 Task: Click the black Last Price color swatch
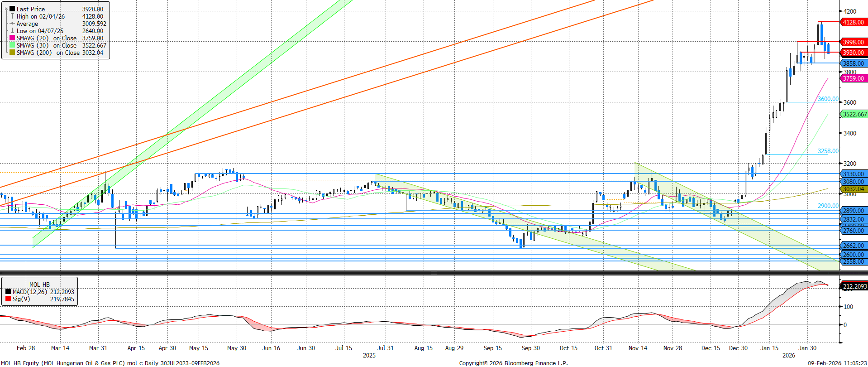click(12, 9)
